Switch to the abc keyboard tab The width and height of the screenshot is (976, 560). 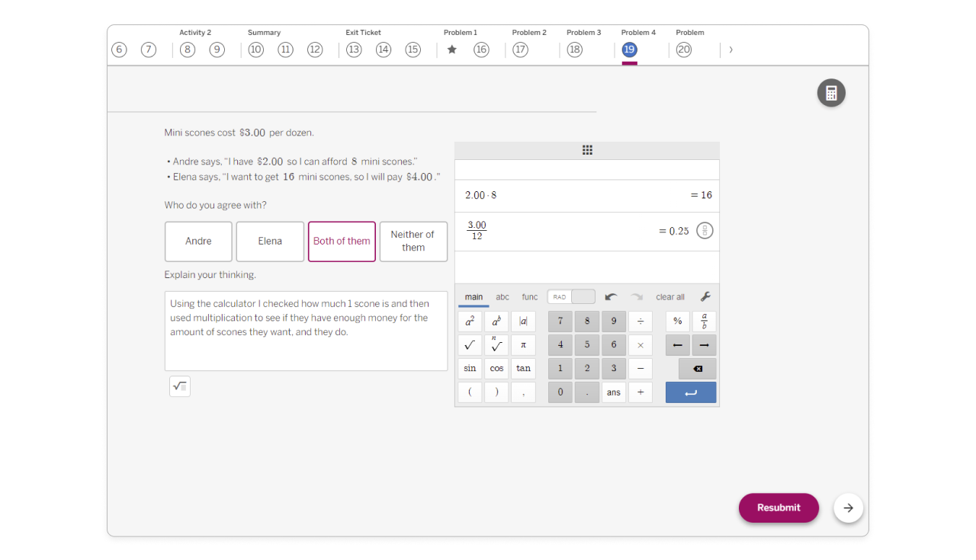point(502,296)
